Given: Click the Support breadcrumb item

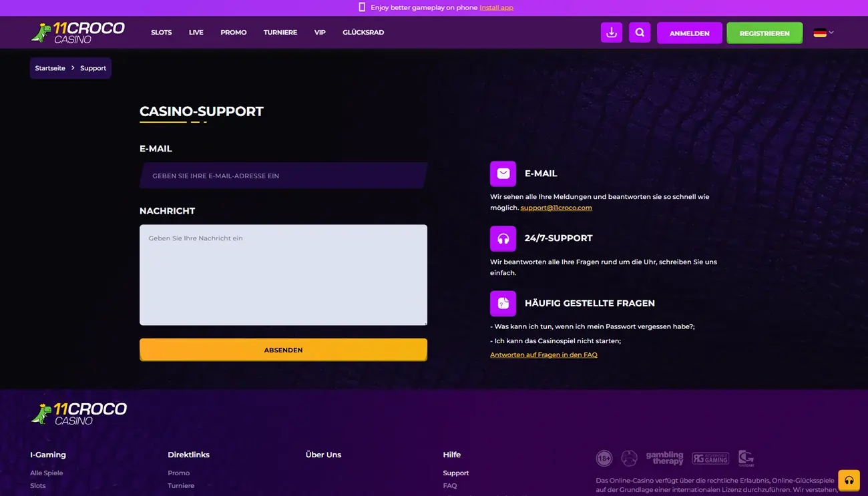Looking at the screenshot, I should click(93, 68).
